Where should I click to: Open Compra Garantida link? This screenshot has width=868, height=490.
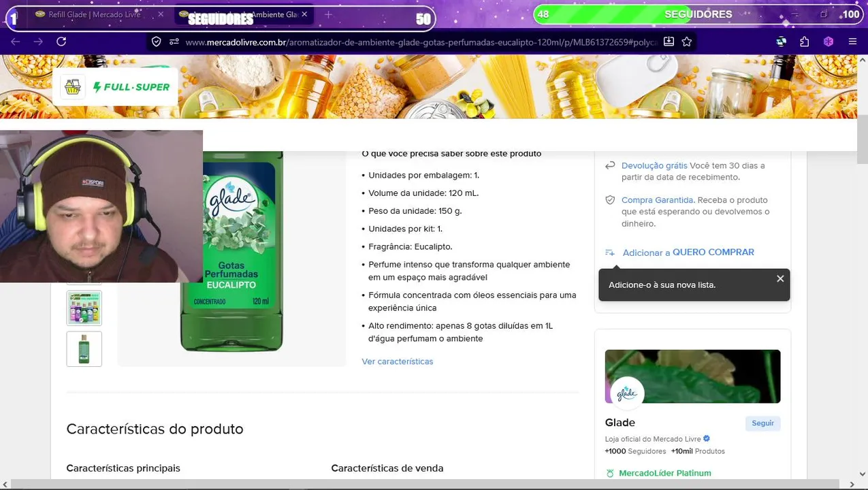[657, 200]
